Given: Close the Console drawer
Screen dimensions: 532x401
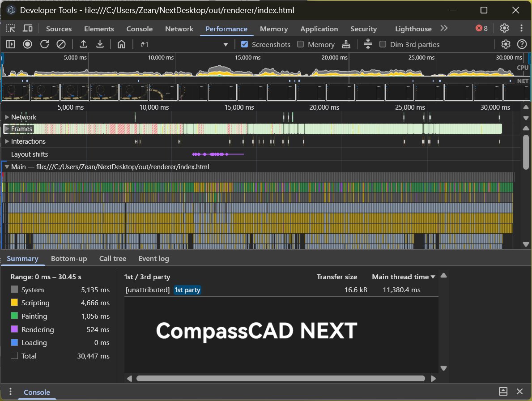Looking at the screenshot, I should coord(519,392).
